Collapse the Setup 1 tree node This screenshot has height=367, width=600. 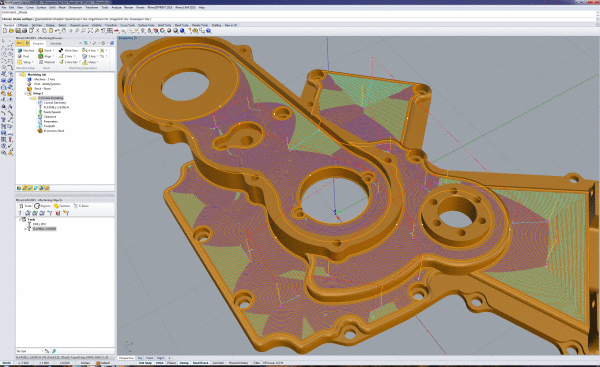(x=26, y=93)
